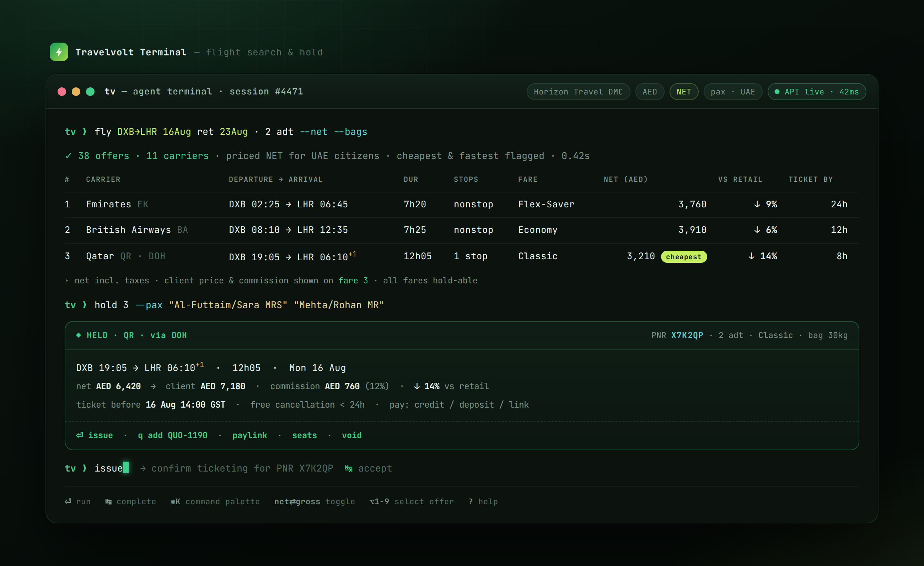This screenshot has width=924, height=566.
Task: Open the ⌘K command palette hint
Action: click(215, 502)
